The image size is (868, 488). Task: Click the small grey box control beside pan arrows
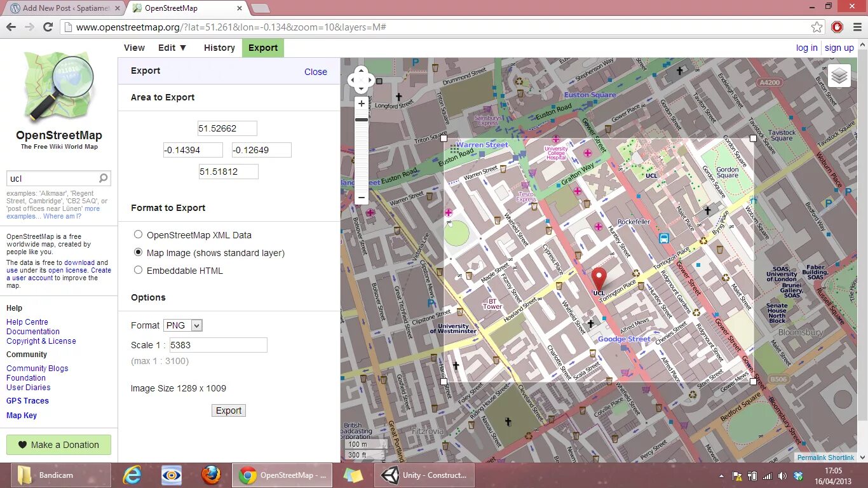[379, 81]
